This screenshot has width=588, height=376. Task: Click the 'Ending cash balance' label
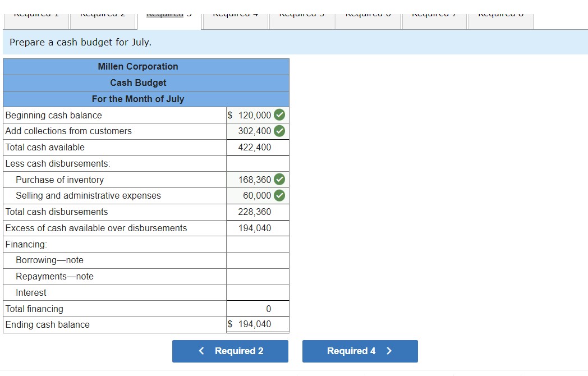[48, 324]
